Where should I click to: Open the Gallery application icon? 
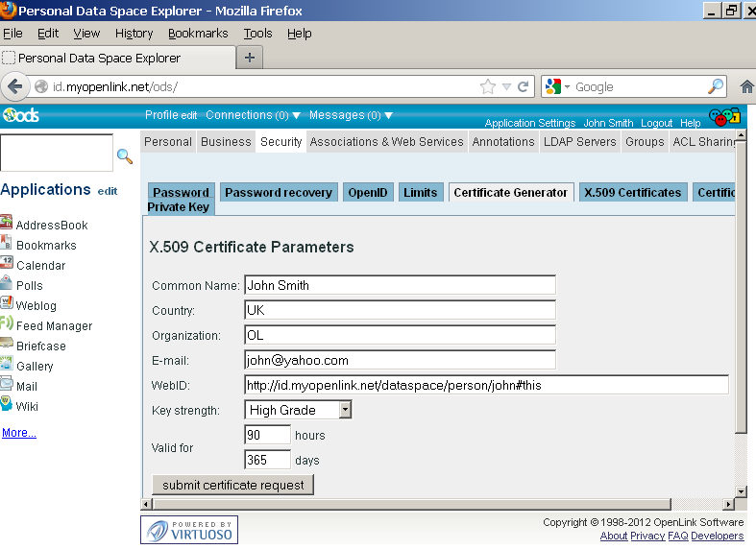[7, 366]
